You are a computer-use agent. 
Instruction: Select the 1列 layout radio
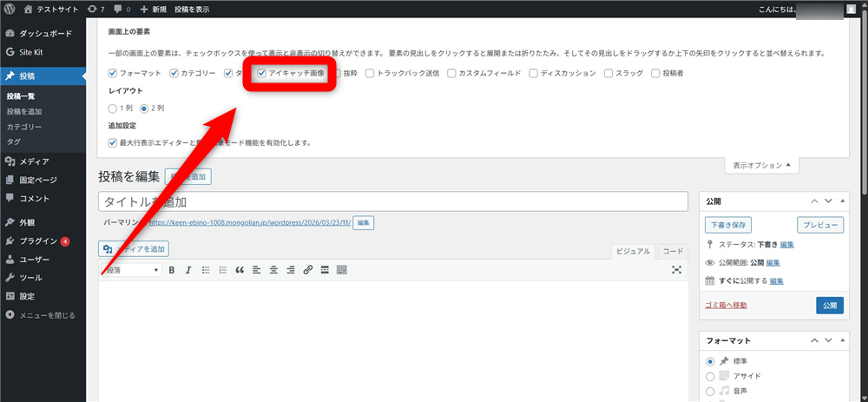click(x=112, y=109)
